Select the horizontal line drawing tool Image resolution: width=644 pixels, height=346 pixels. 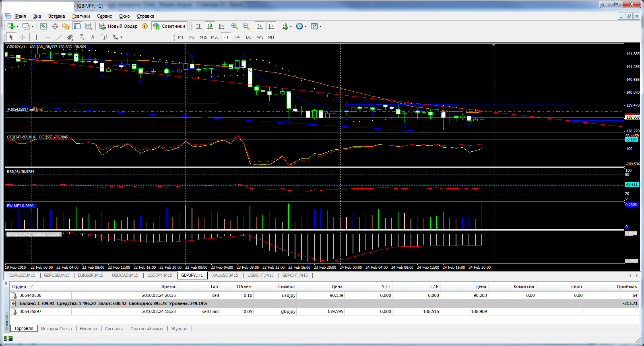click(48, 37)
